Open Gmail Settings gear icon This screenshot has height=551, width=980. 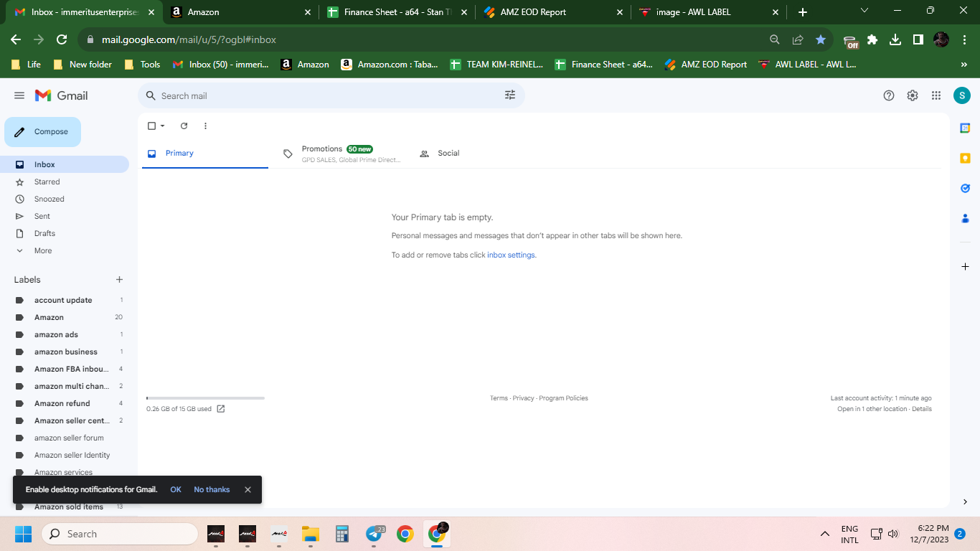pyautogui.click(x=913, y=95)
